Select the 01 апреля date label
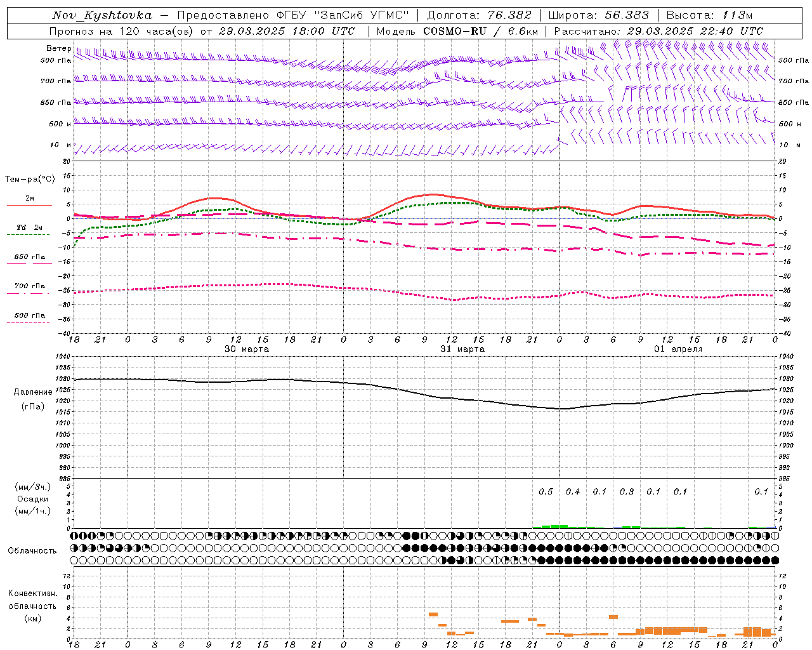 click(x=678, y=348)
